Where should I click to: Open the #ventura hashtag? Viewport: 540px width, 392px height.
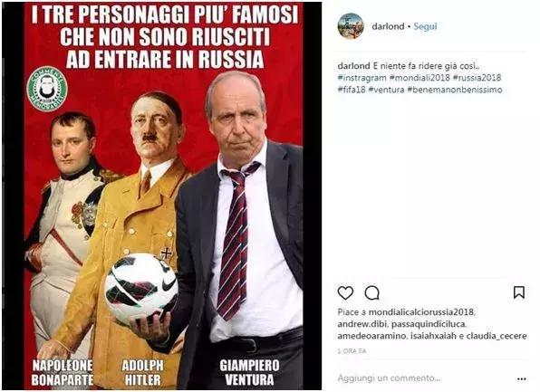(386, 90)
